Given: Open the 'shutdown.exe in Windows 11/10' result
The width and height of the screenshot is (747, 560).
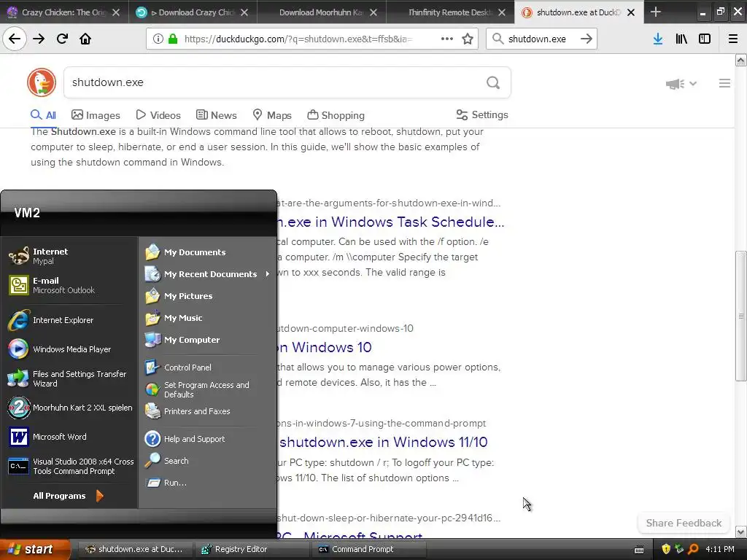Looking at the screenshot, I should [383, 442].
